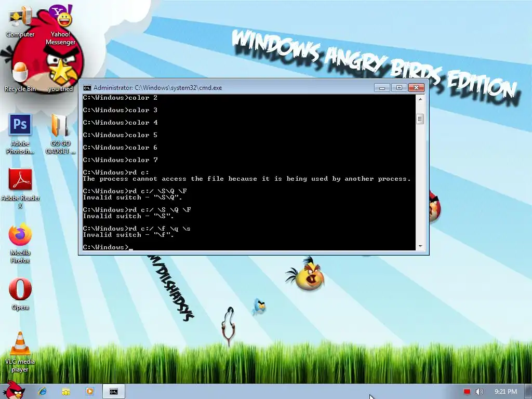Select the Recycle Bin icon
The height and width of the screenshot is (399, 532).
20,77
